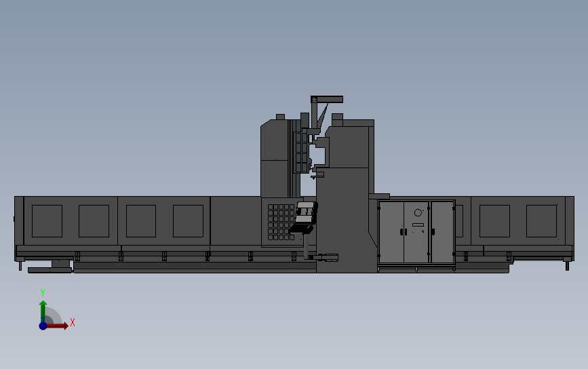Select the far-left window panel of the enclosure
This screenshot has width=588, height=369.
click(47, 221)
